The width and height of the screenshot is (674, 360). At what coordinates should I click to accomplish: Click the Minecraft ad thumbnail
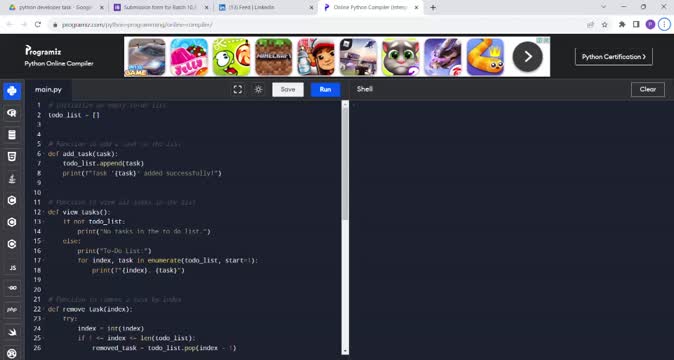[274, 57]
